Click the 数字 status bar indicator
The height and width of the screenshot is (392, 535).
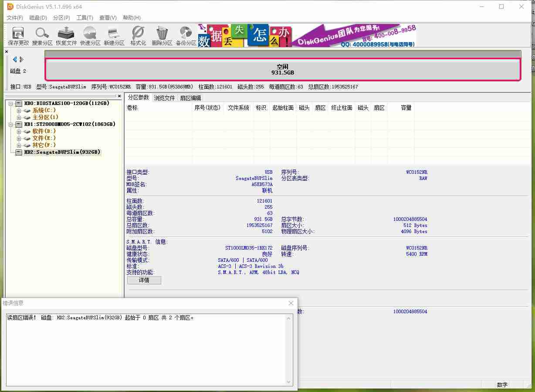click(502, 385)
